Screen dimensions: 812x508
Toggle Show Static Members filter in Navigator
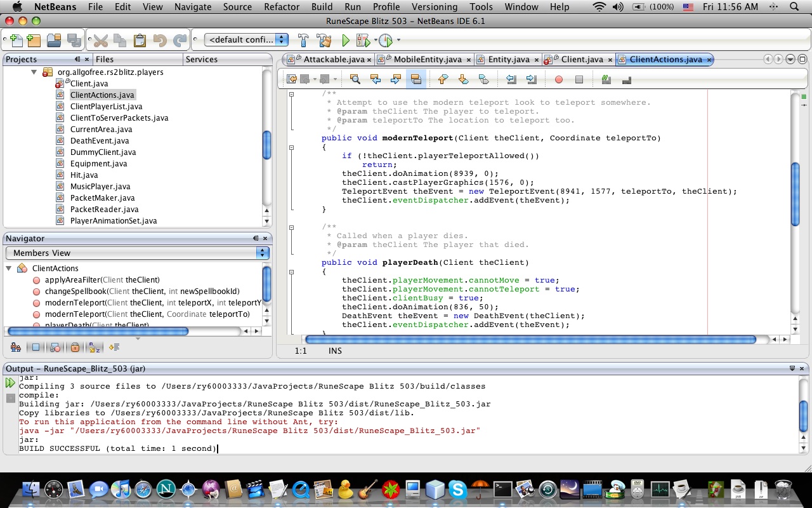(x=55, y=347)
